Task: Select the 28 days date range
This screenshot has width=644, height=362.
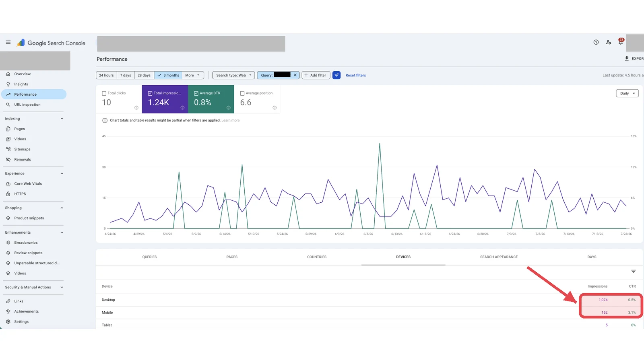Action: [x=144, y=75]
